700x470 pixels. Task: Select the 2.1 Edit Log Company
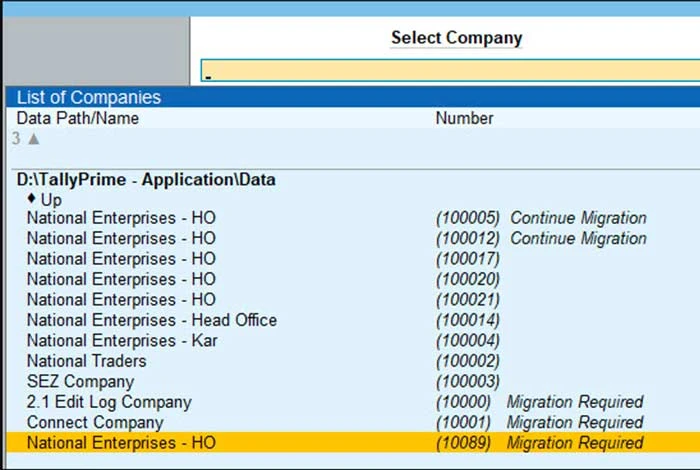coord(353,402)
